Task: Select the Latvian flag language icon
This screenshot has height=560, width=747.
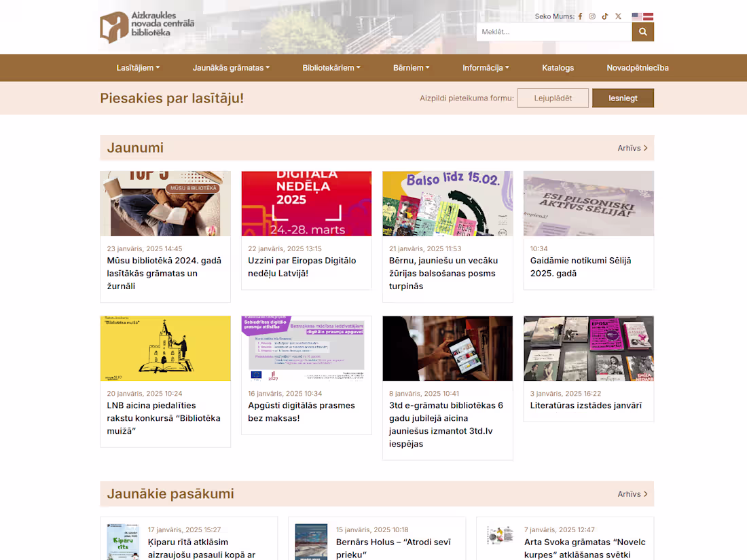Action: coord(649,16)
